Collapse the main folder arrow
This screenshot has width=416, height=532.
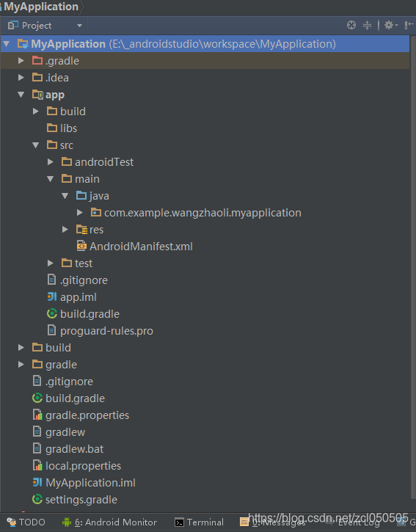(x=50, y=179)
